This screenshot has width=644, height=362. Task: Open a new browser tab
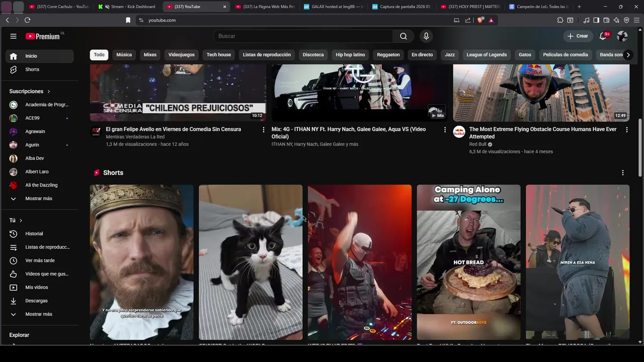pyautogui.click(x=579, y=7)
